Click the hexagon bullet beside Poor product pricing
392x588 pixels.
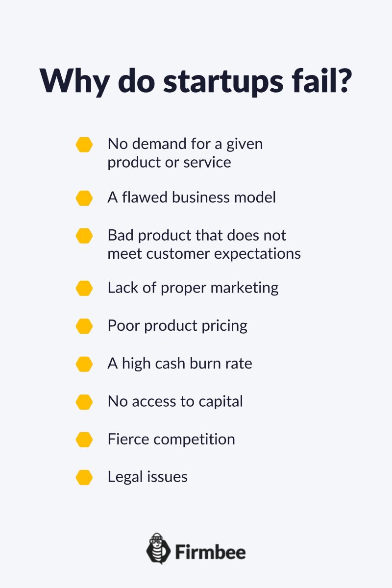click(84, 326)
